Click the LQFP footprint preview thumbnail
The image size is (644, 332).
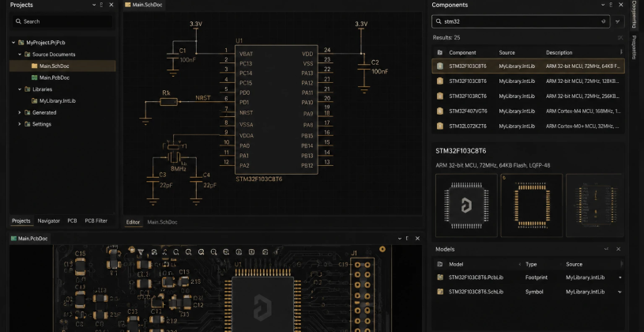click(532, 206)
